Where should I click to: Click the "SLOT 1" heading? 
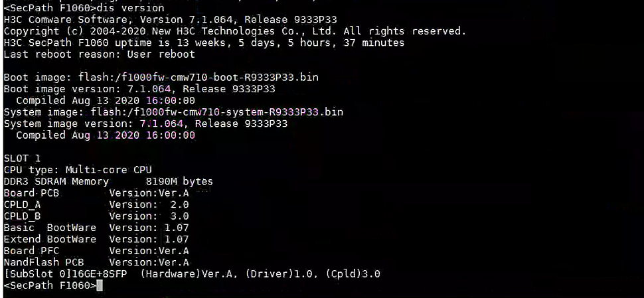[x=22, y=158]
